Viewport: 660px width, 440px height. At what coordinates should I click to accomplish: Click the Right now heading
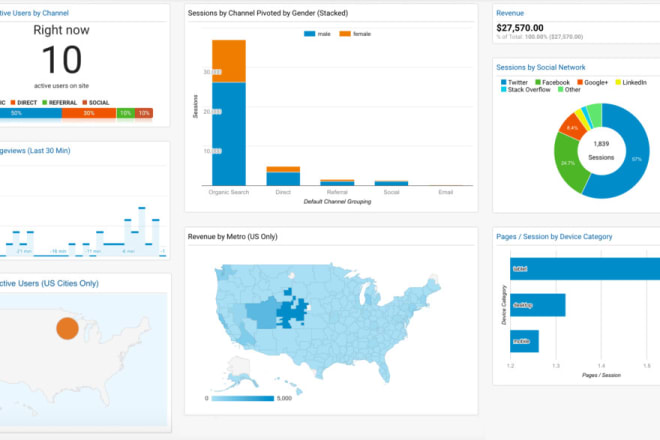[x=61, y=30]
